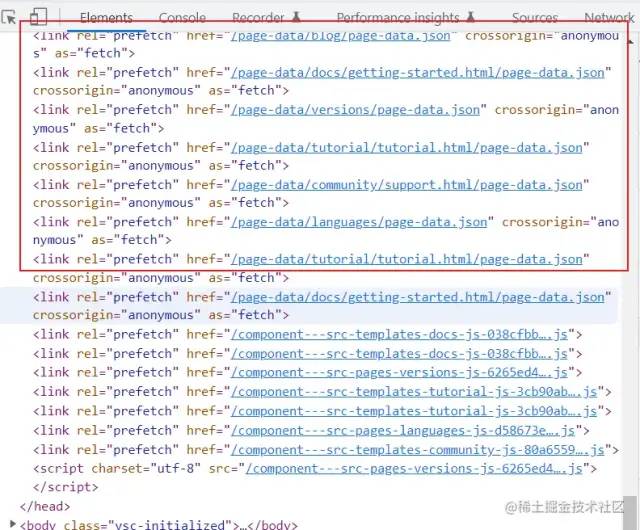Follow the community/support.html page-data.json link
Image resolution: width=640 pixels, height=530 pixels.
[407, 185]
